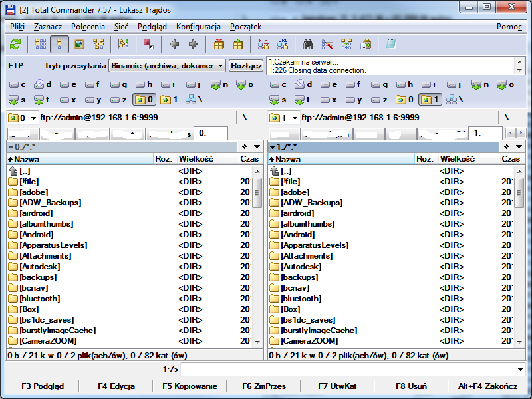Open the thumbnails view toolbar icon
This screenshot has height=399, width=532.
79,44
